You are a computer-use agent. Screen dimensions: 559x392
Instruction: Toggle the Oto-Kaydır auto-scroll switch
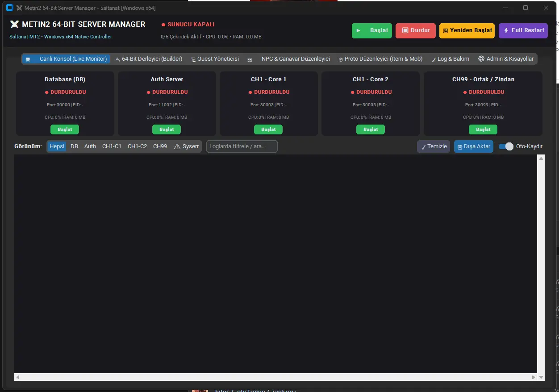pyautogui.click(x=506, y=146)
